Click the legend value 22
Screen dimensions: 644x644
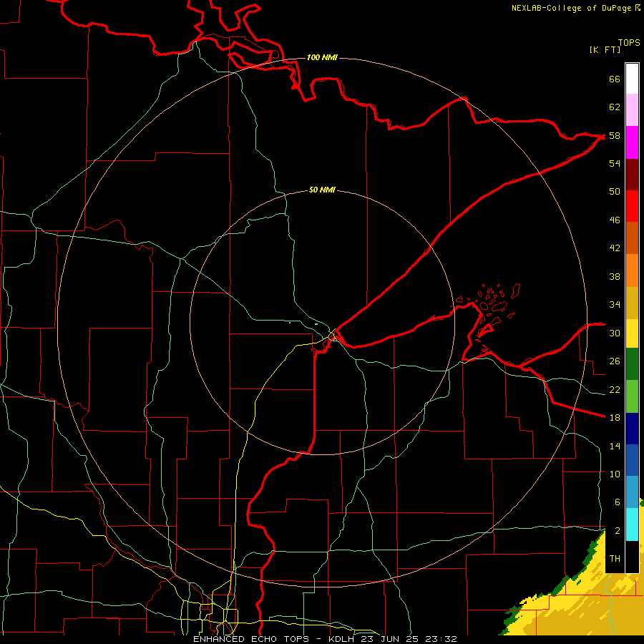615,389
